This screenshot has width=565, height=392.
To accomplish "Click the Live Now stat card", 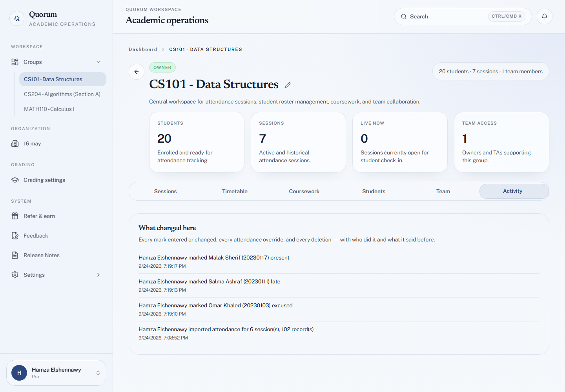I will coord(400,142).
